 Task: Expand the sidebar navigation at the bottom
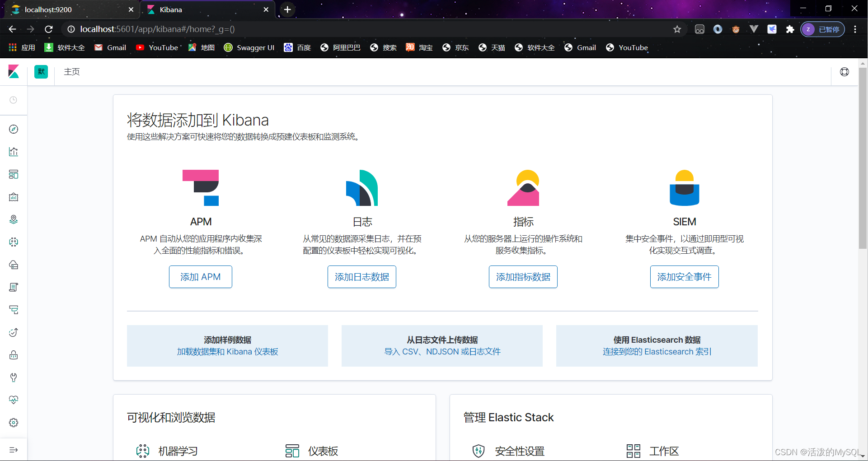[x=14, y=450]
